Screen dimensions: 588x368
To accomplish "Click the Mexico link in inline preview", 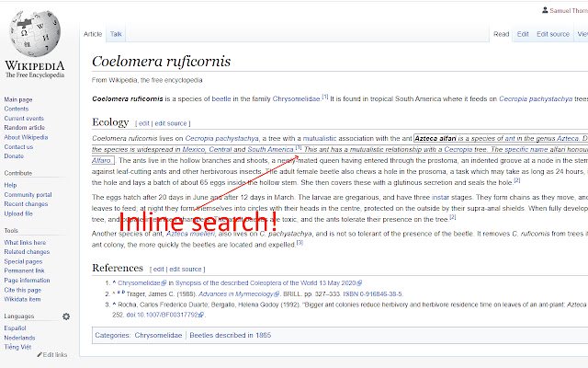I will point(194,149).
